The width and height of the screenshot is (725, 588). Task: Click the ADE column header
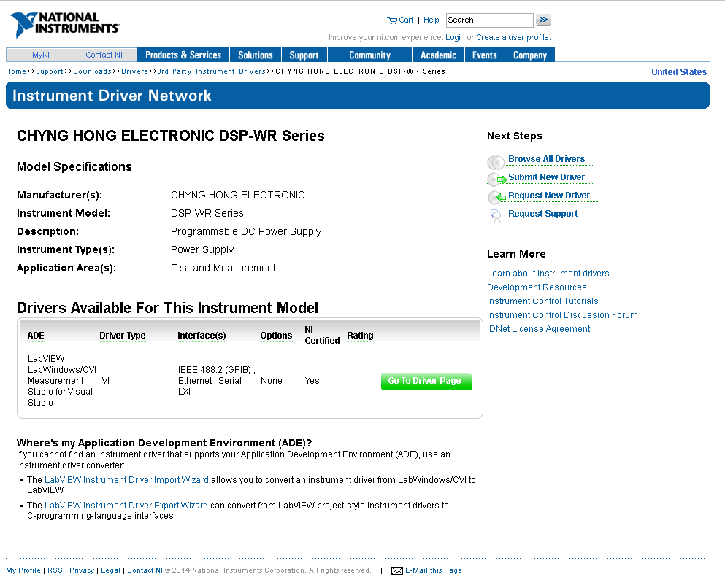click(36, 336)
